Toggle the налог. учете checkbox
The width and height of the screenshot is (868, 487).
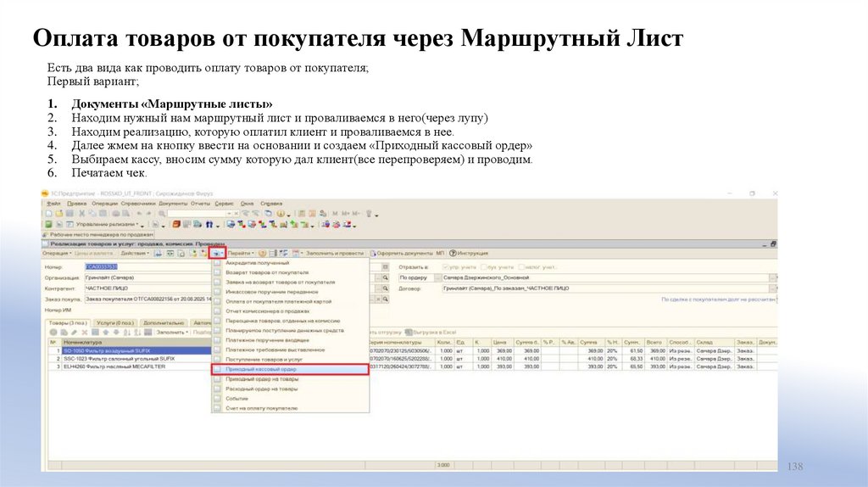pyautogui.click(x=521, y=267)
